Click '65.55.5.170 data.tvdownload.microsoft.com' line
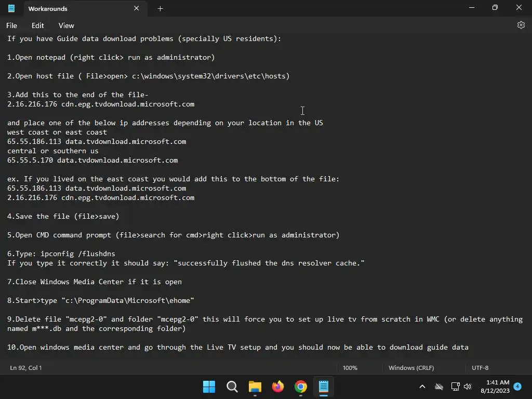532x399 pixels. (x=92, y=160)
